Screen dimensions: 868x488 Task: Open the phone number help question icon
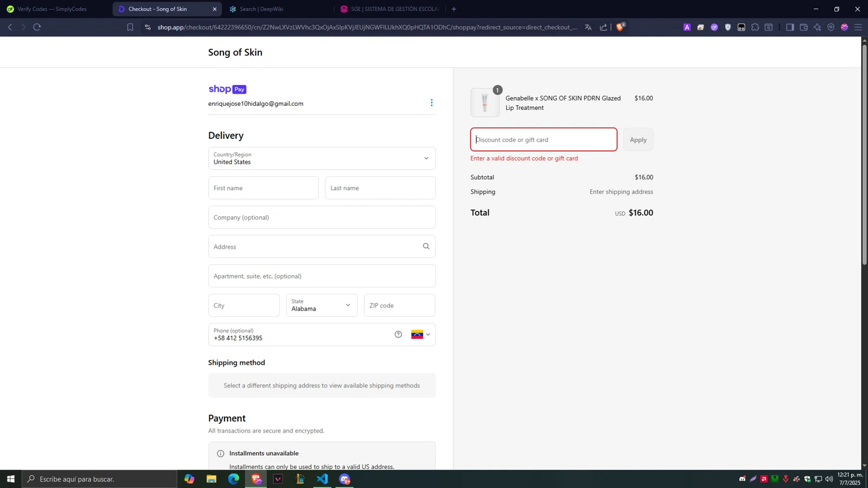[x=398, y=334]
